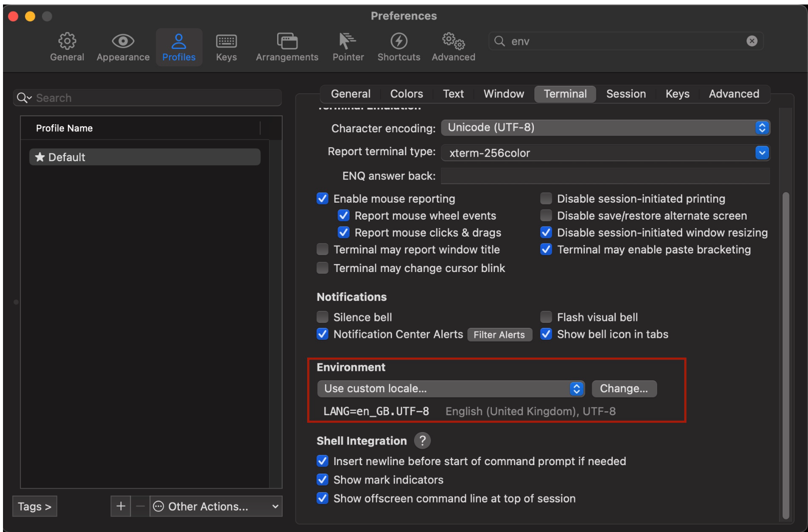
Task: Open Report terminal type combo box arrow
Action: tap(762, 153)
